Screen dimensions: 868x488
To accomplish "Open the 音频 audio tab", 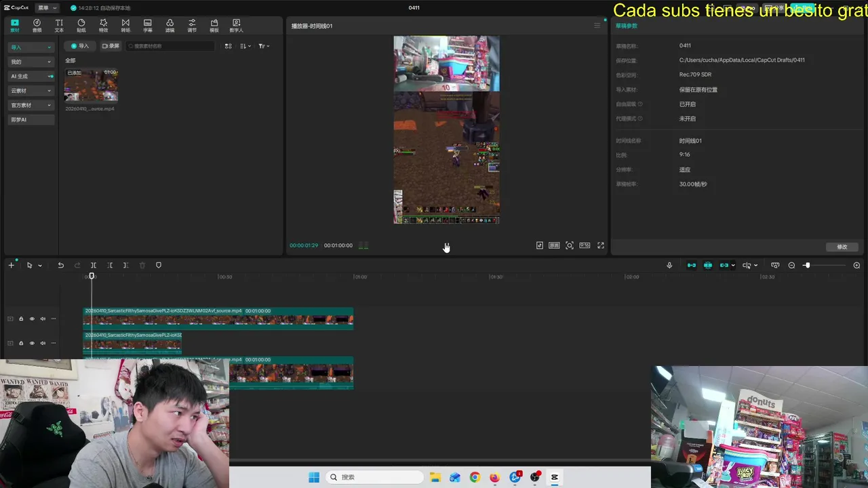I will point(37,26).
